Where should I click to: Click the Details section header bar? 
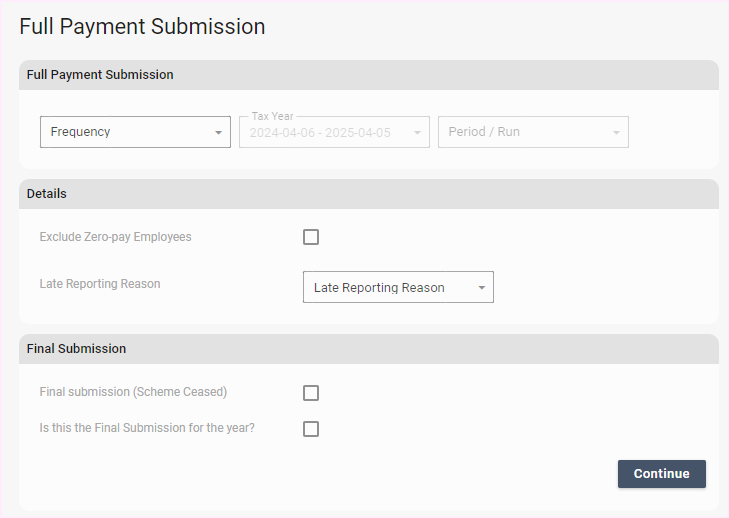pos(368,194)
